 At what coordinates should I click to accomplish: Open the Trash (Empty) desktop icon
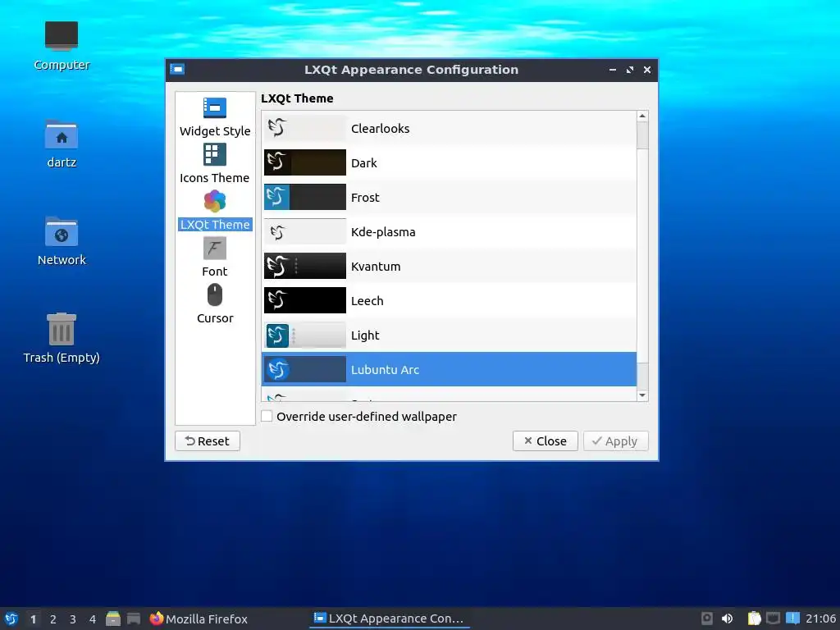coord(62,329)
